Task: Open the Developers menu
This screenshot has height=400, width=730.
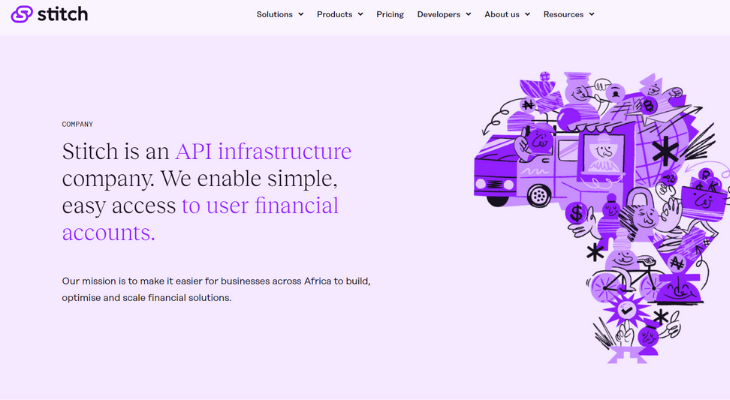Action: [x=439, y=14]
